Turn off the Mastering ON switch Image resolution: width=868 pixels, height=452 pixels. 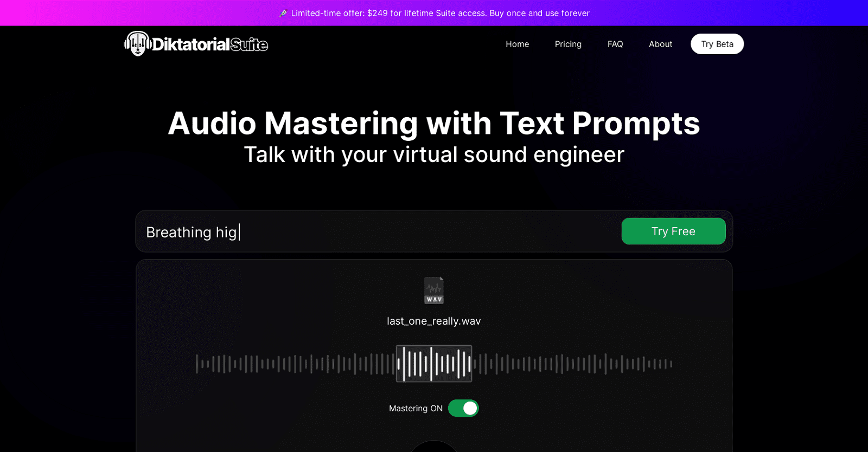pos(463,408)
